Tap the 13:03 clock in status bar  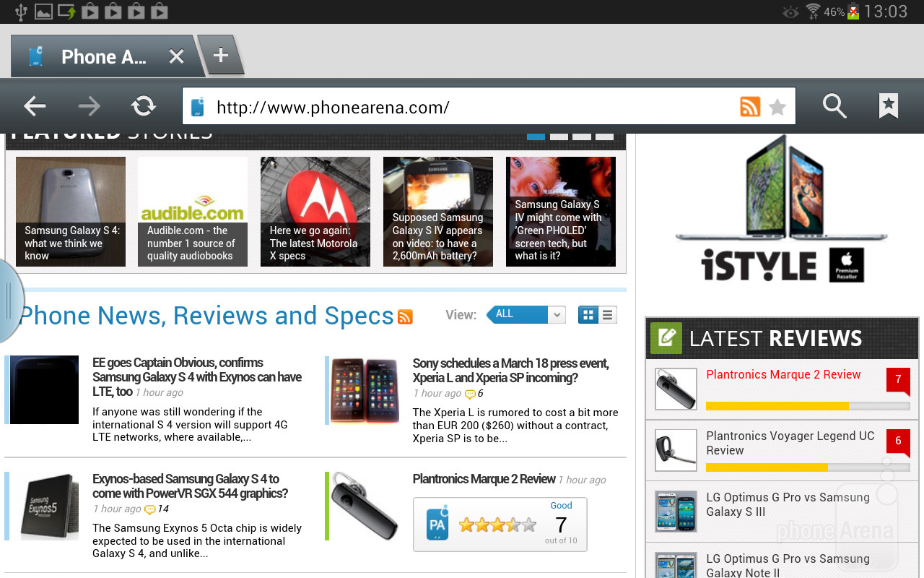(x=886, y=12)
